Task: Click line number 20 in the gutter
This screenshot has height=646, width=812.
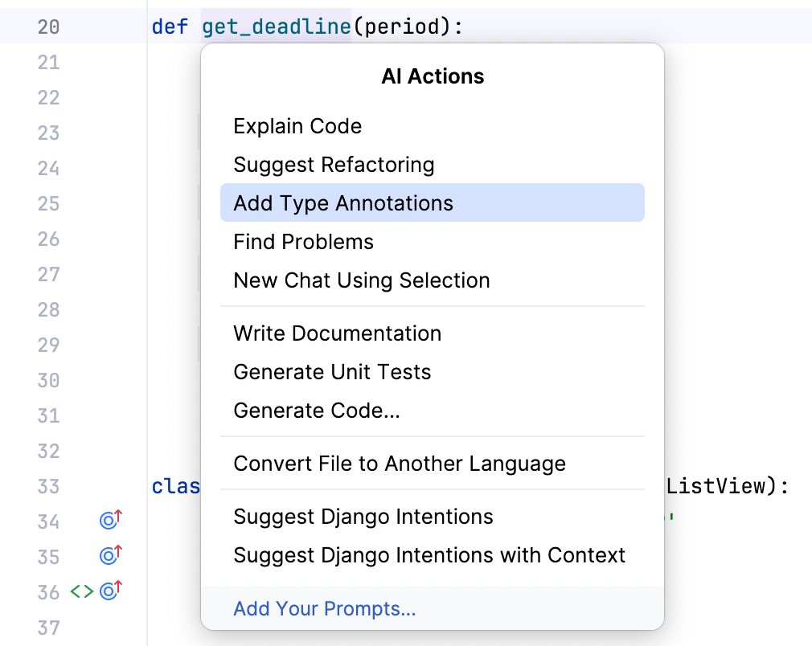Action: (x=47, y=25)
